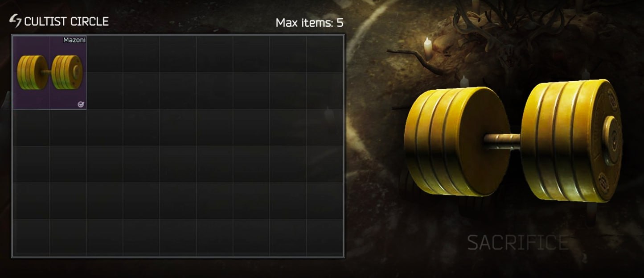Click the Cultist Circle logo icon
The width and height of the screenshot is (644, 278).
click(16, 21)
